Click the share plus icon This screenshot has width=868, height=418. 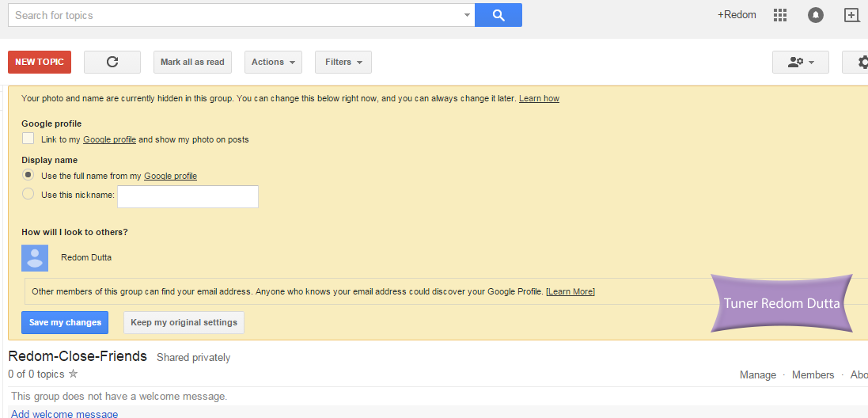point(851,15)
